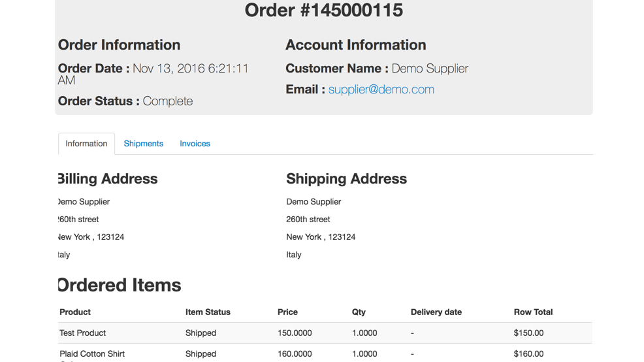Click the Product column header

(75, 312)
